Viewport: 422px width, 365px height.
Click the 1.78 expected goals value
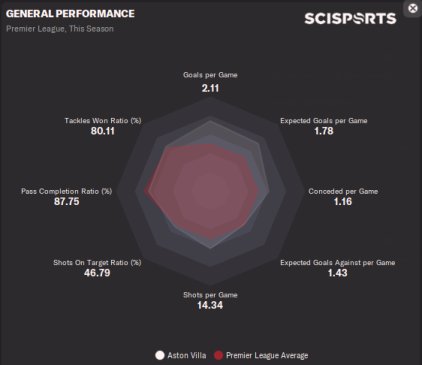pos(324,131)
